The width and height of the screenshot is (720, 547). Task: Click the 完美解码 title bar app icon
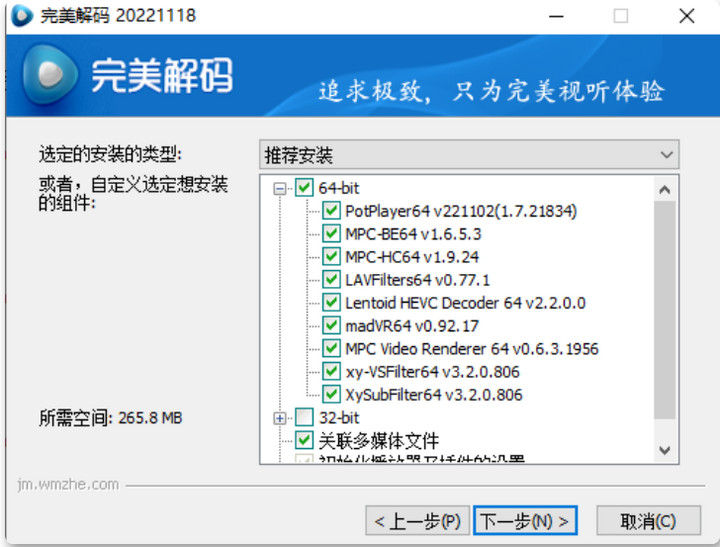[22, 16]
